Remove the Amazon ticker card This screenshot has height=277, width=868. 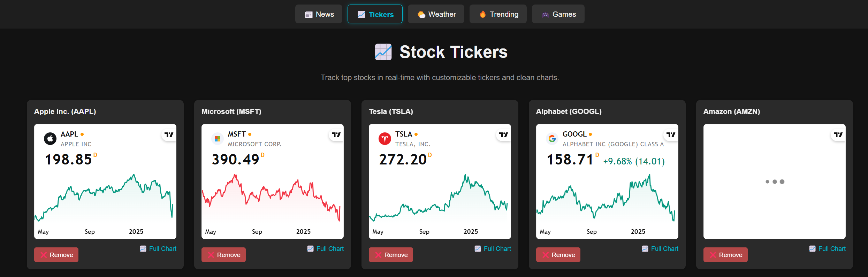coord(726,255)
